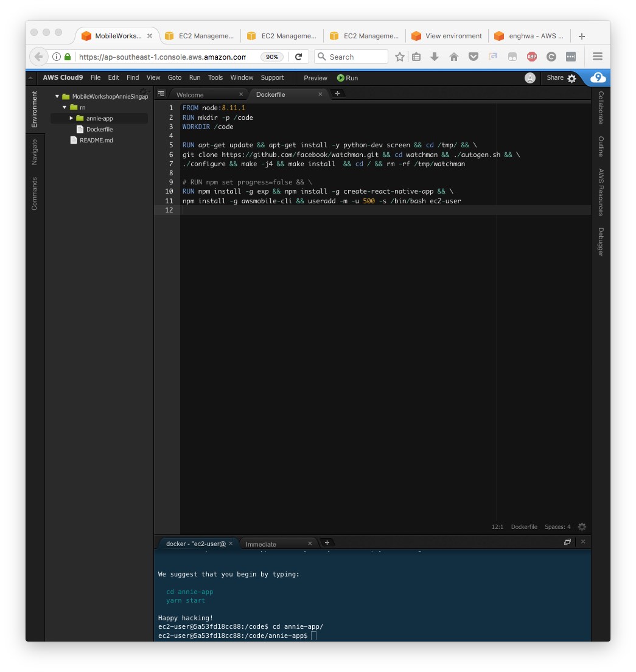The width and height of the screenshot is (636, 672).
Task: Open browser hamburger menu
Action: (x=598, y=57)
